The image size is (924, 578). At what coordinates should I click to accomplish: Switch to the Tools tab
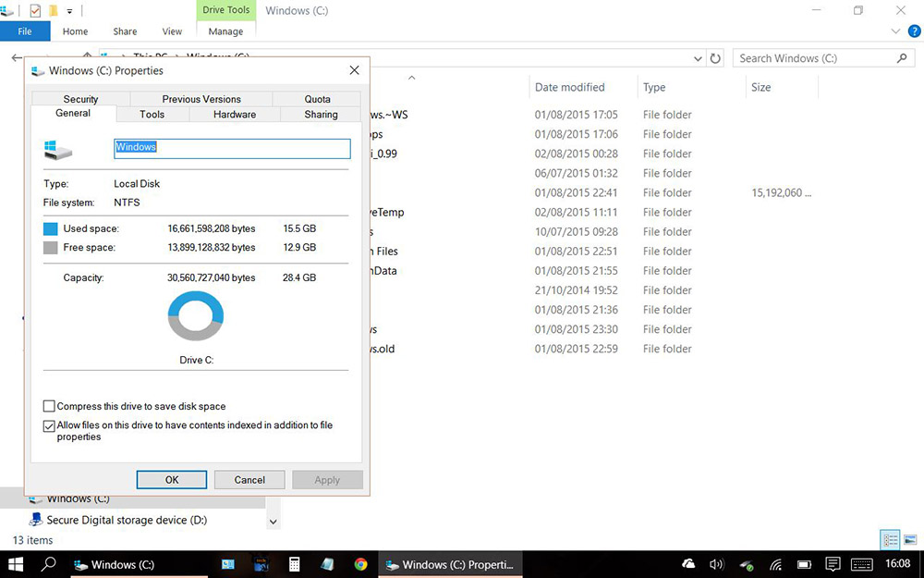point(152,115)
